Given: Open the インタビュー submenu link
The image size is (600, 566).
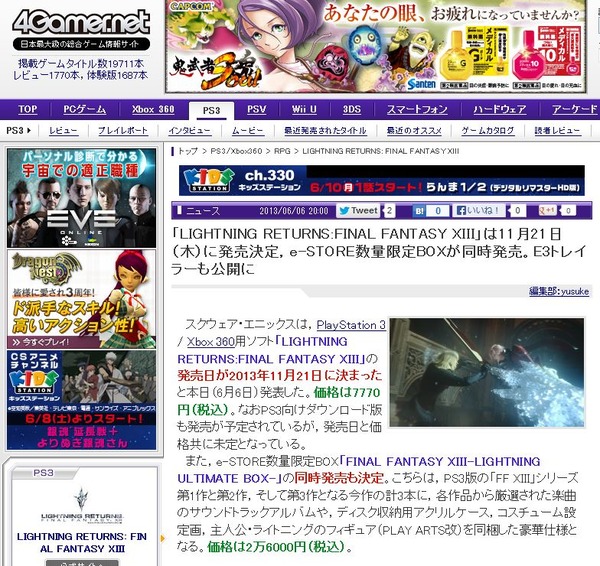Looking at the screenshot, I should 190,131.
